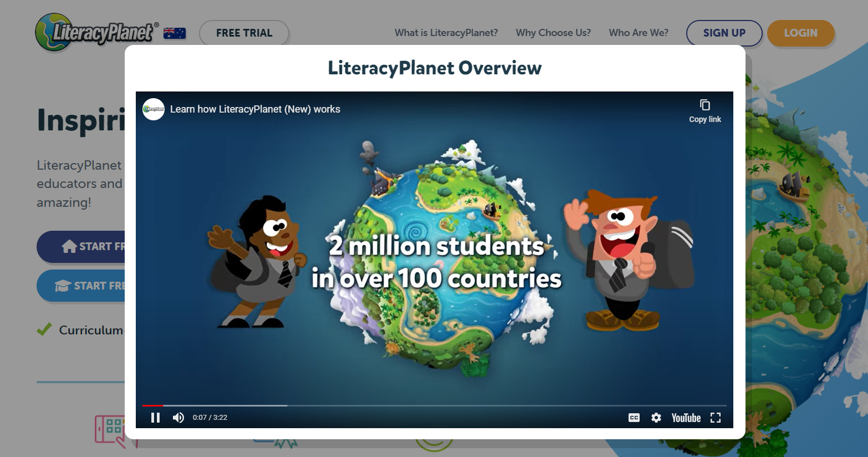Click dark blue START FREE home button
868x457 pixels.
[x=81, y=247]
